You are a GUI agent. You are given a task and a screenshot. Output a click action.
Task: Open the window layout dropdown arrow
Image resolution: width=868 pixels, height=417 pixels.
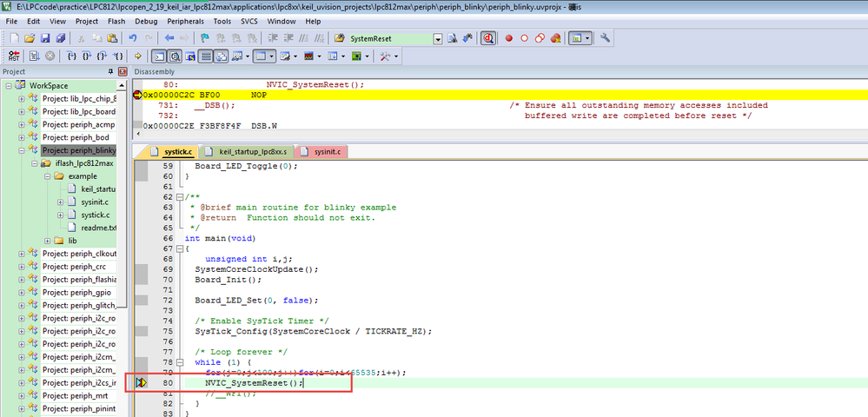click(587, 38)
